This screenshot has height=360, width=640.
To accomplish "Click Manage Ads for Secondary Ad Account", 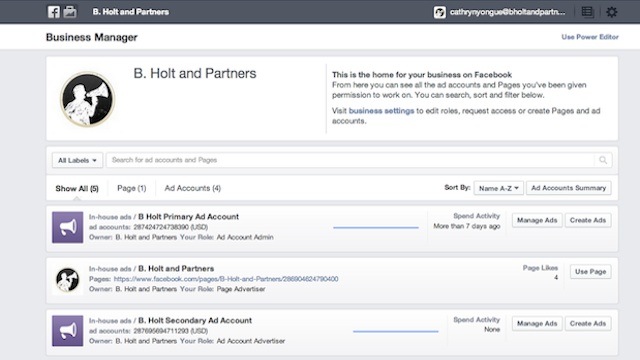I will [x=537, y=324].
